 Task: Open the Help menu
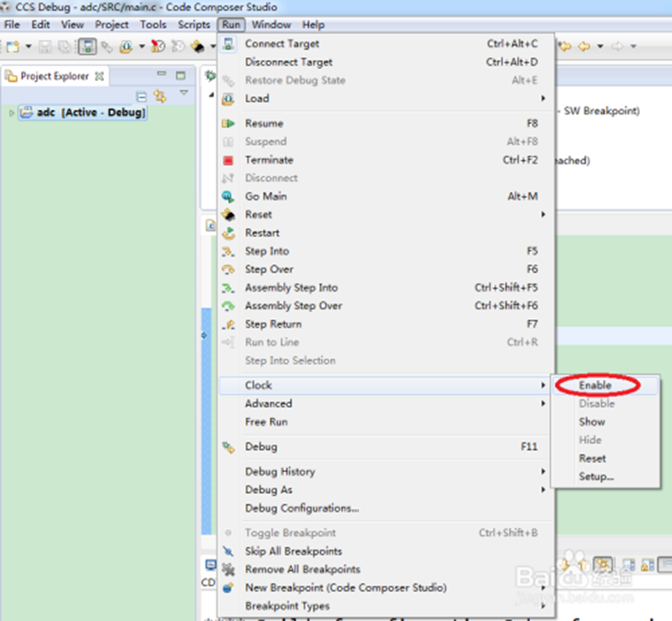(x=313, y=25)
